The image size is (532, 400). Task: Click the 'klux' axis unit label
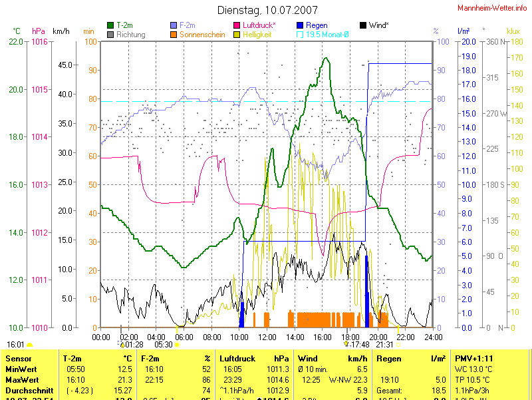click(513, 31)
